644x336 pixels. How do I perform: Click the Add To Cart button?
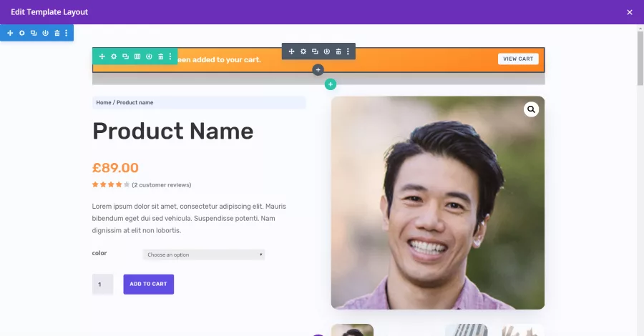[x=149, y=284]
